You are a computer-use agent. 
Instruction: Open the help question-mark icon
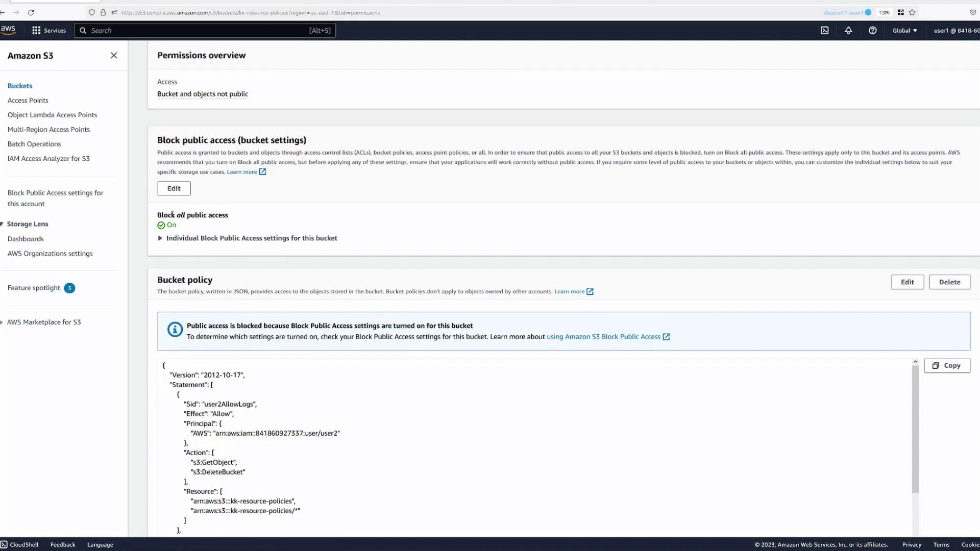click(872, 31)
